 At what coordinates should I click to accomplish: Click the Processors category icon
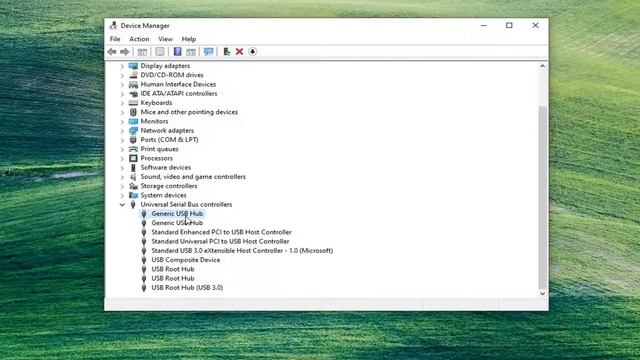click(x=133, y=158)
